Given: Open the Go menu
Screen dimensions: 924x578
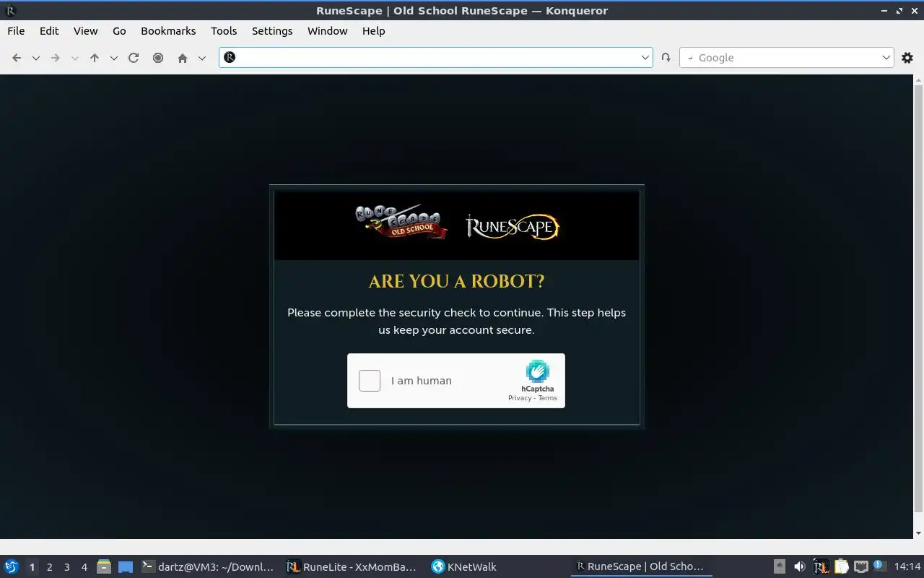Looking at the screenshot, I should 119,31.
